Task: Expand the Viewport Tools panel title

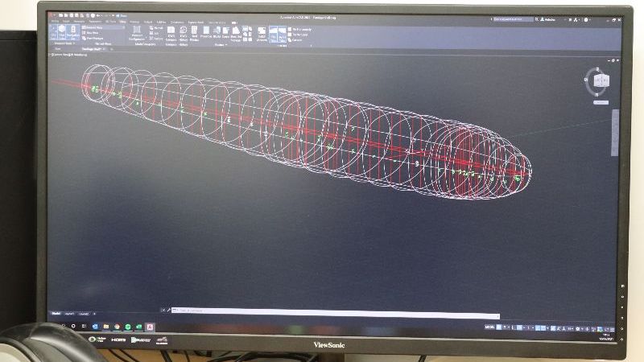Action: (64, 43)
